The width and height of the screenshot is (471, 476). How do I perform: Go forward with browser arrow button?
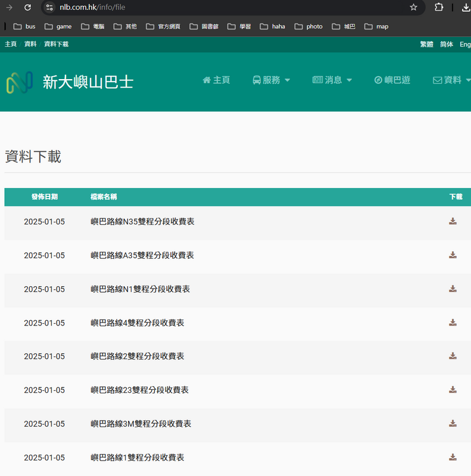click(x=9, y=7)
